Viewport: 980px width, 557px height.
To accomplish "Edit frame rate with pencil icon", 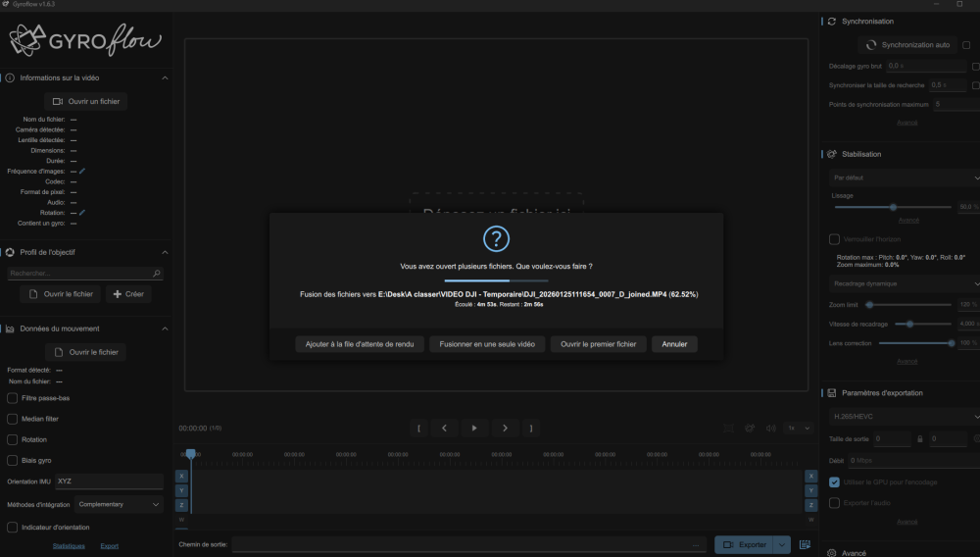I will click(82, 172).
